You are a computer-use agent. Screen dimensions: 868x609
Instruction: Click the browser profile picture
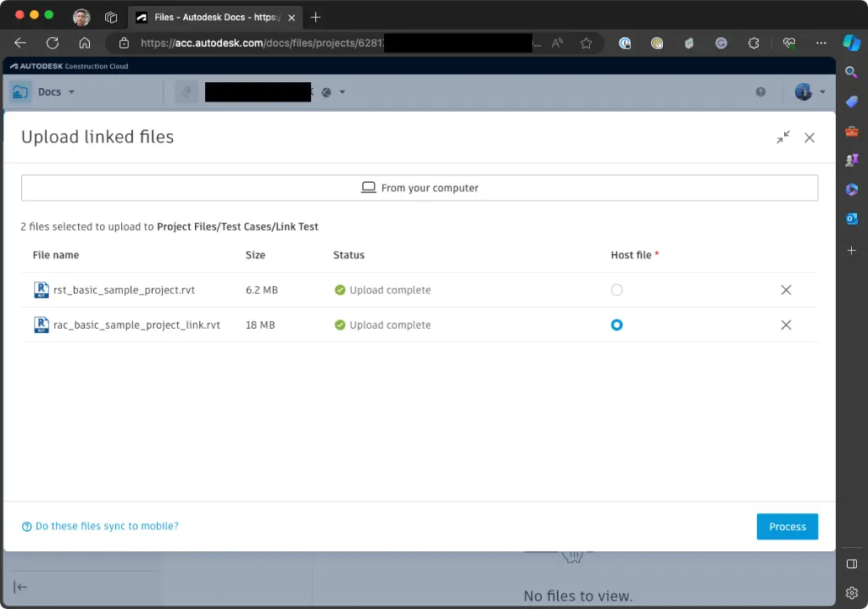pyautogui.click(x=82, y=18)
